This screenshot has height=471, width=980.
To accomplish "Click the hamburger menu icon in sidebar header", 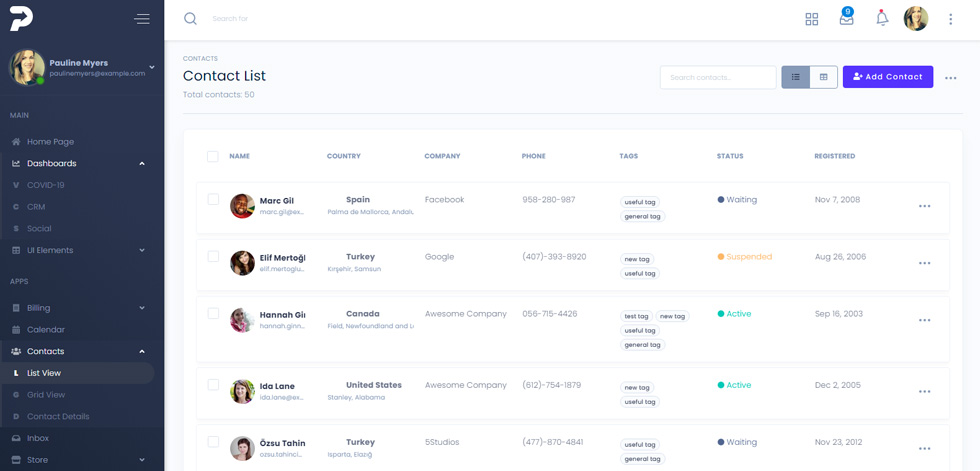I will pos(142,19).
